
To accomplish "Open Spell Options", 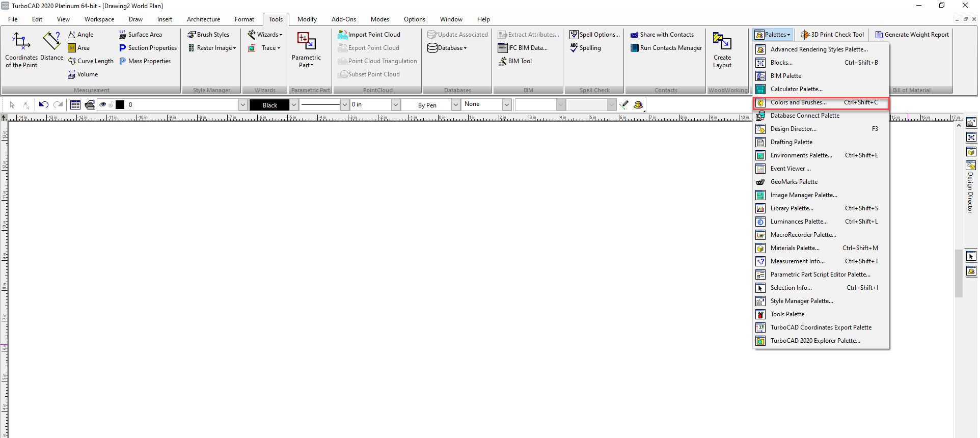I will tap(595, 35).
